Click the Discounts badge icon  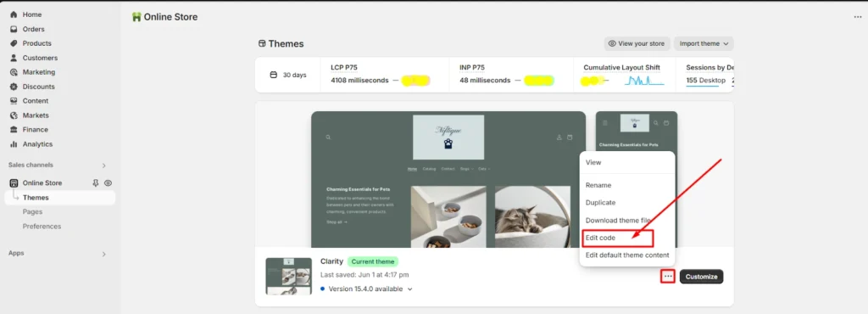point(14,87)
